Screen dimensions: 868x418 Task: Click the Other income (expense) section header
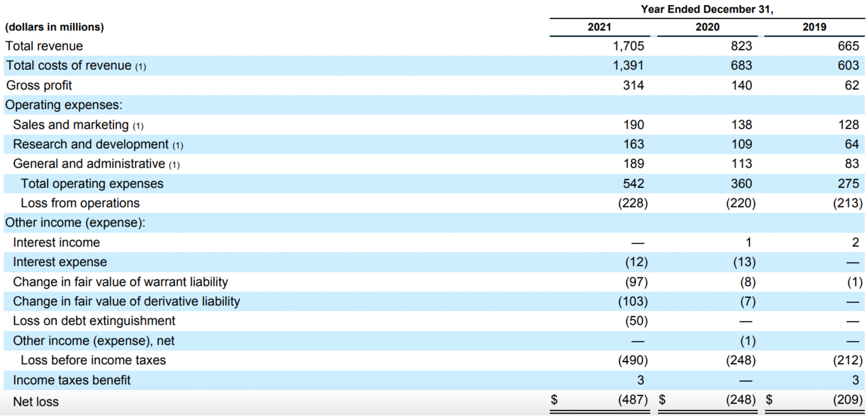point(76,223)
